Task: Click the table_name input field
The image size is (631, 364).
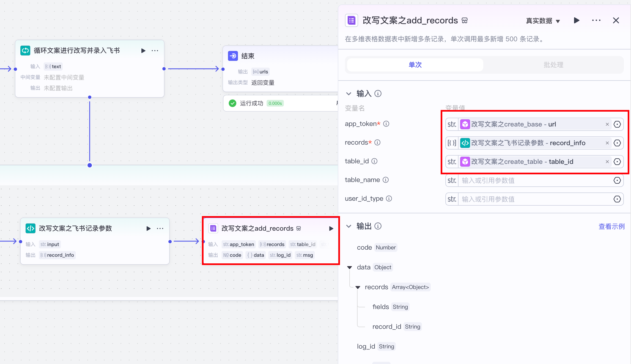Action: click(x=534, y=180)
